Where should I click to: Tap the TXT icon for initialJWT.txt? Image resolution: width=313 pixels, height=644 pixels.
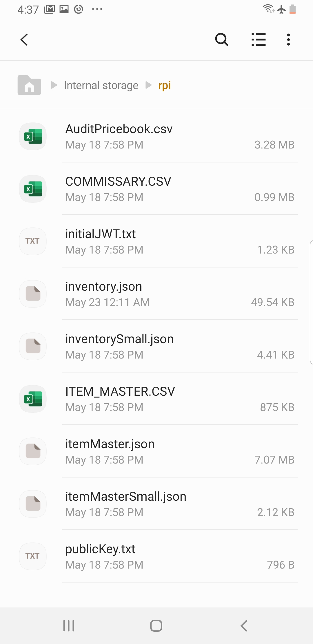(x=33, y=241)
